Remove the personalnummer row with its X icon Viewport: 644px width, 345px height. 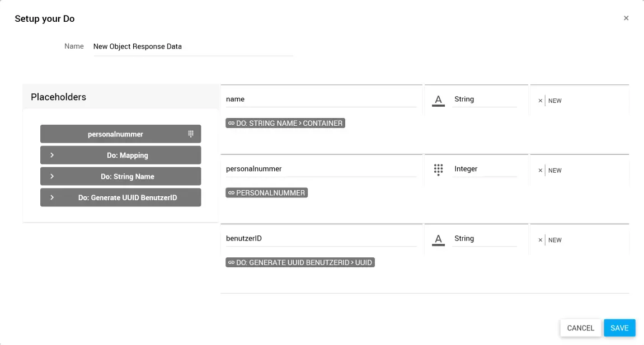click(x=540, y=171)
